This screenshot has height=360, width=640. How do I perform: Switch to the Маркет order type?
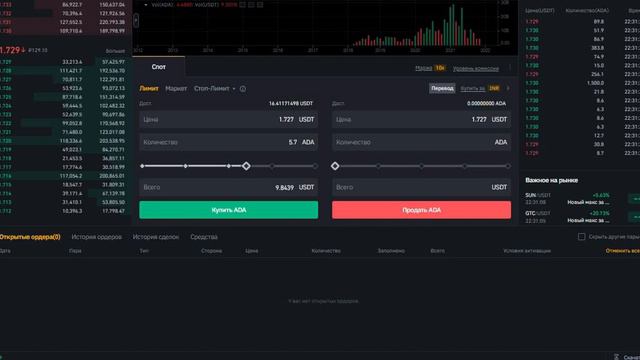(x=176, y=89)
